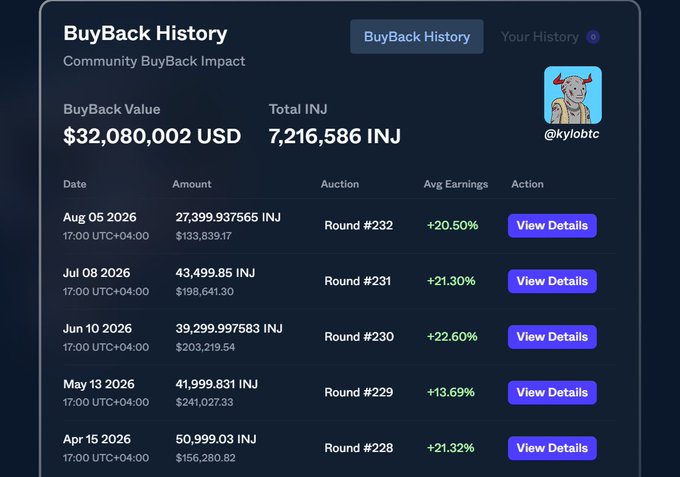Screen dimensions: 680x477
Task: View Details for Round #229
Action: tap(552, 392)
